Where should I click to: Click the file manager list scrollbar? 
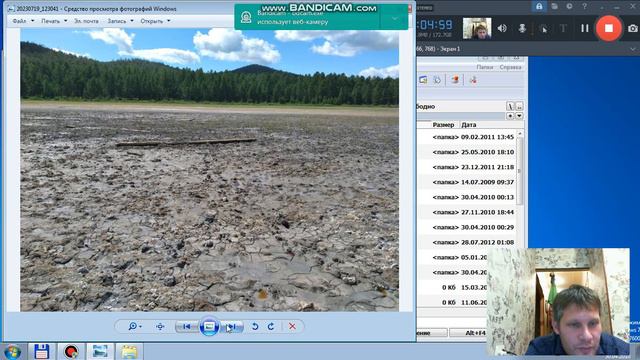520,171
